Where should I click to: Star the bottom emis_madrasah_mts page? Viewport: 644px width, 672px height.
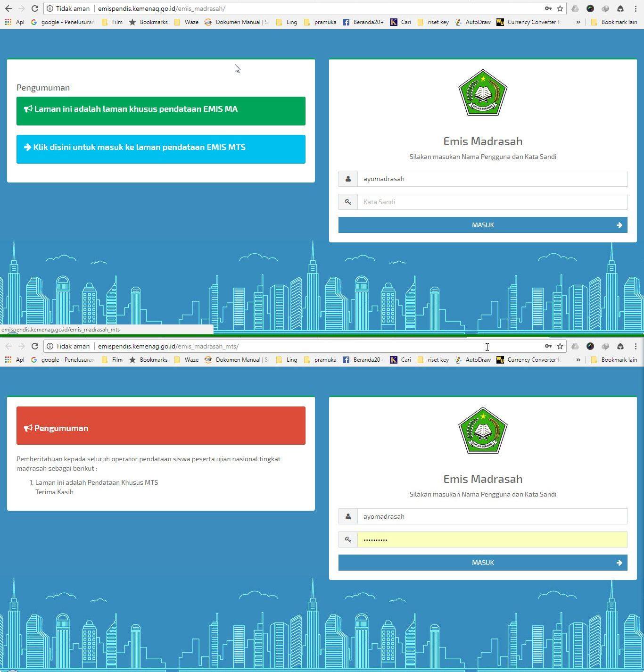560,346
